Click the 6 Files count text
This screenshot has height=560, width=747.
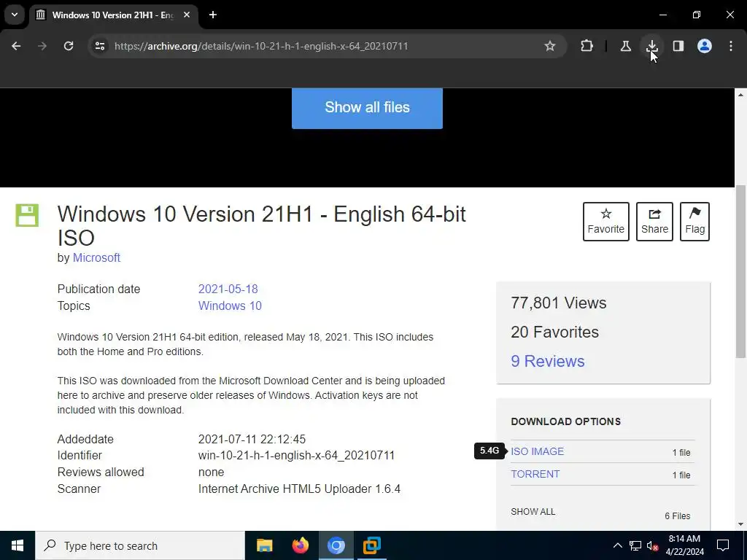pyautogui.click(x=678, y=516)
